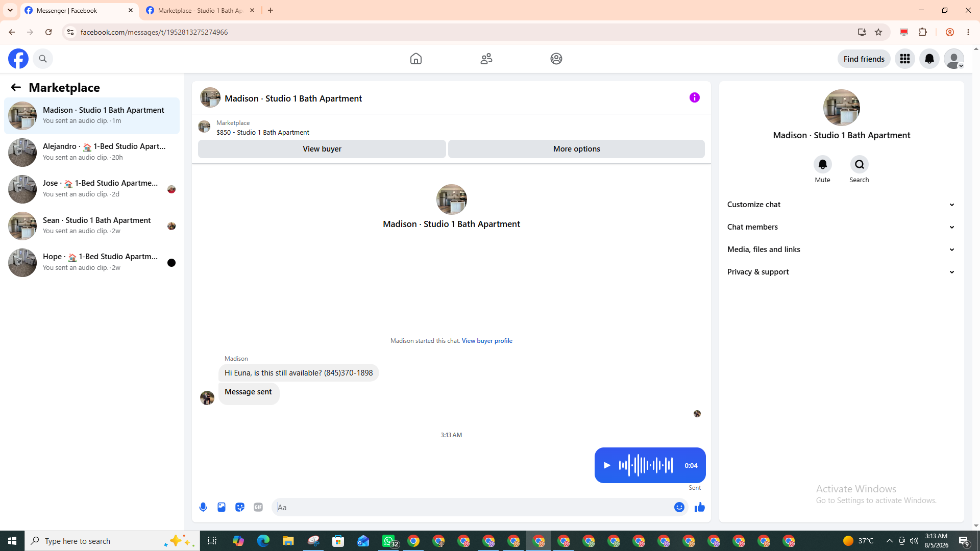The image size is (980, 551).
Task: Click the More options button
Action: click(x=576, y=149)
